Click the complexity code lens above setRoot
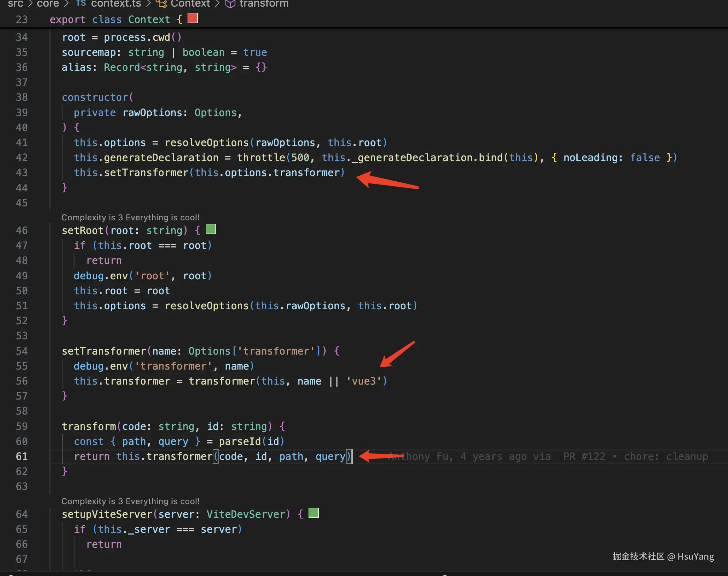 tap(130, 217)
